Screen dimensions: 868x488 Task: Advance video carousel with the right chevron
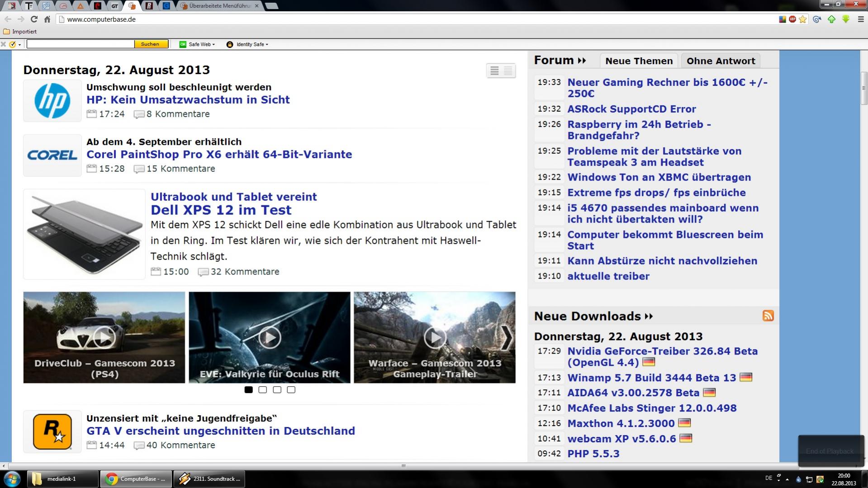507,337
